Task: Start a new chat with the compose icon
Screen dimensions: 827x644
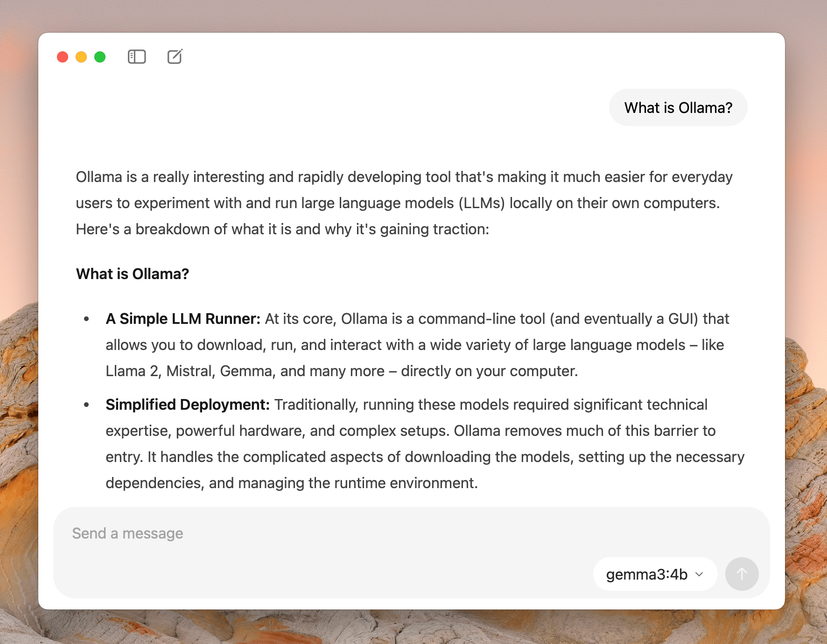Action: [x=175, y=56]
